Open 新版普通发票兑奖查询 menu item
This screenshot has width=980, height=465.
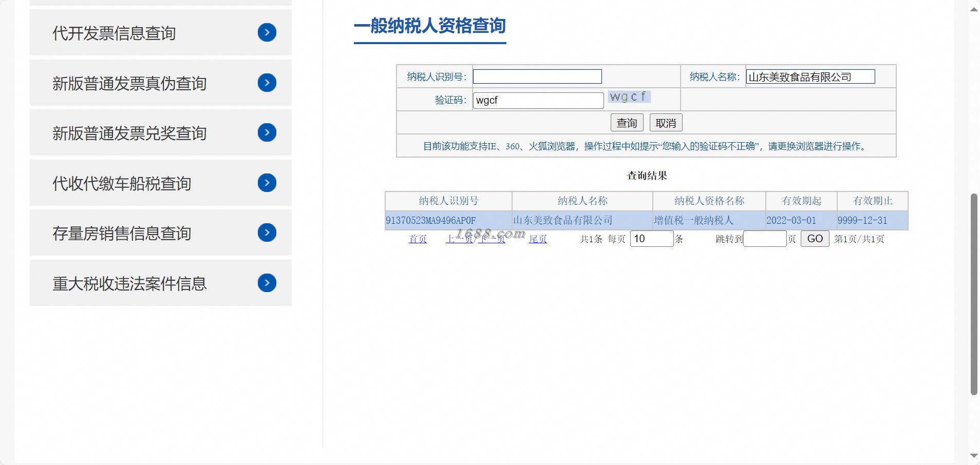pos(161,133)
